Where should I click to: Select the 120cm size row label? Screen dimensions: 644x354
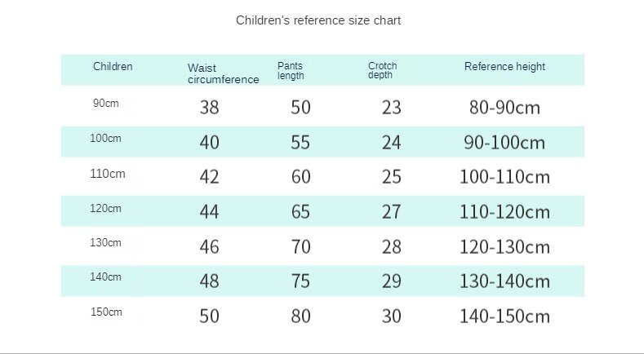point(105,208)
